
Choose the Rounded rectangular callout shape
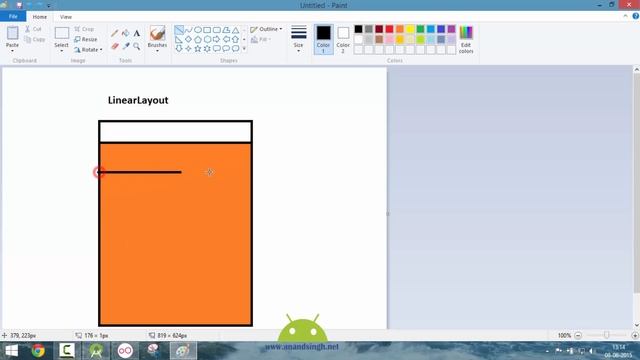[x=217, y=49]
